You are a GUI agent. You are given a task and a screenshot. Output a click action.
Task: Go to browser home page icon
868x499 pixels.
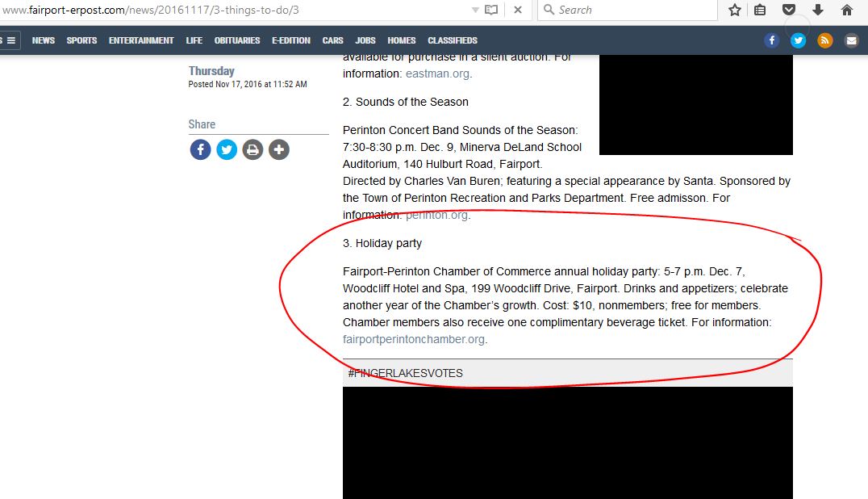click(846, 10)
